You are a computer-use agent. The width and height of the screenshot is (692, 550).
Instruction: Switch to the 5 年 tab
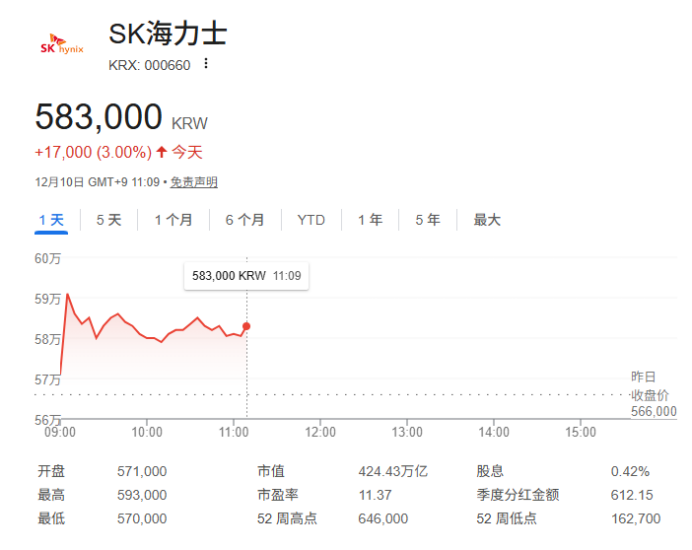pos(427,220)
